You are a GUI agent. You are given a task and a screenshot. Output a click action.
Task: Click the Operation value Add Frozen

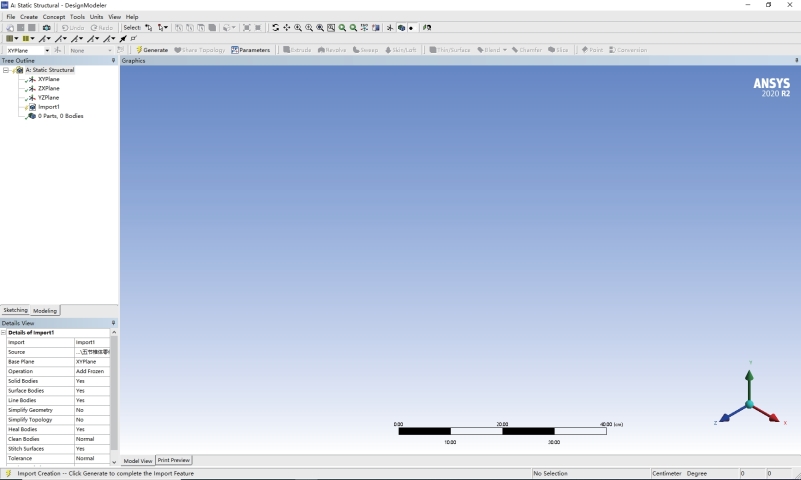point(92,371)
